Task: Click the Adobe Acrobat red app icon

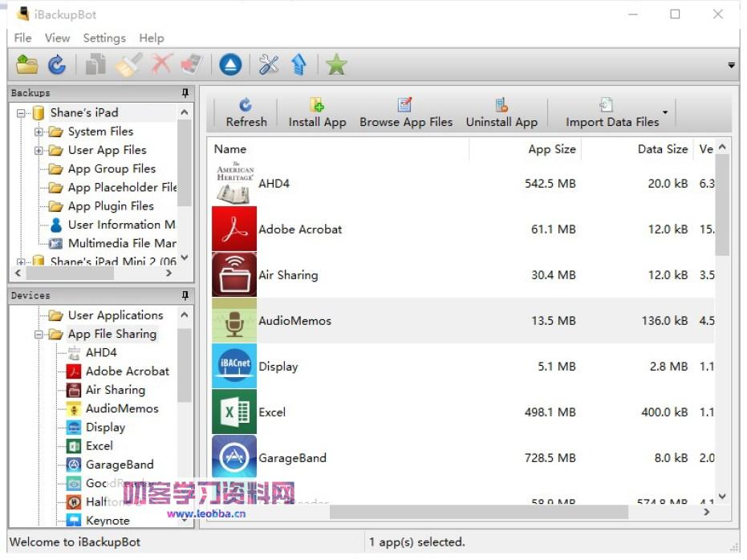Action: (234, 229)
